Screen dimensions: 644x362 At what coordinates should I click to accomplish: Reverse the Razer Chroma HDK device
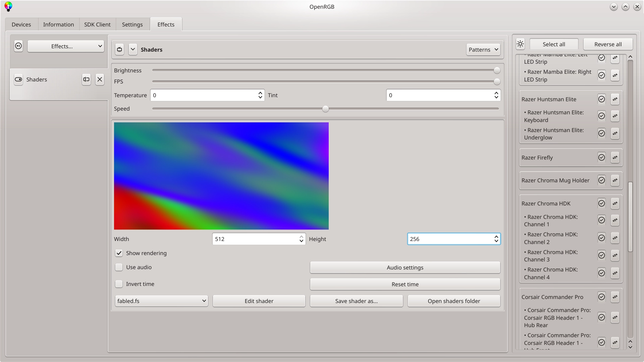[615, 203]
